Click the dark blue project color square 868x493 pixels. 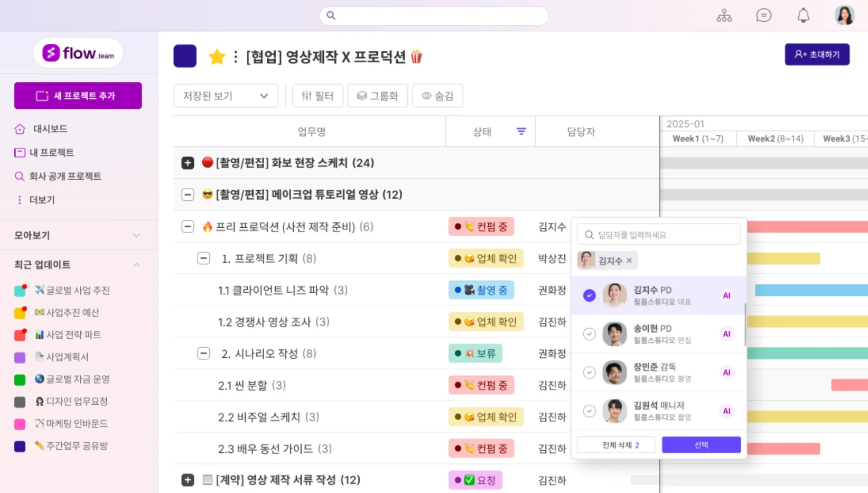point(185,56)
